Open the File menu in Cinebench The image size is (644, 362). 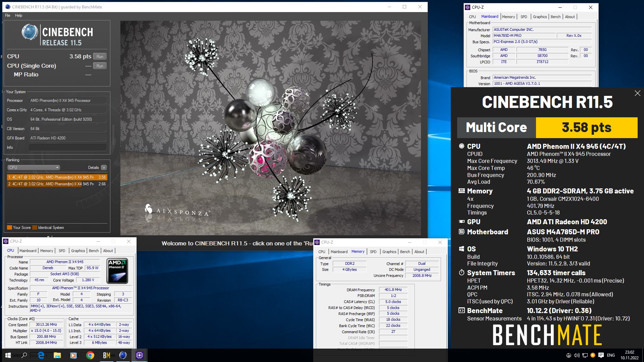8,15
